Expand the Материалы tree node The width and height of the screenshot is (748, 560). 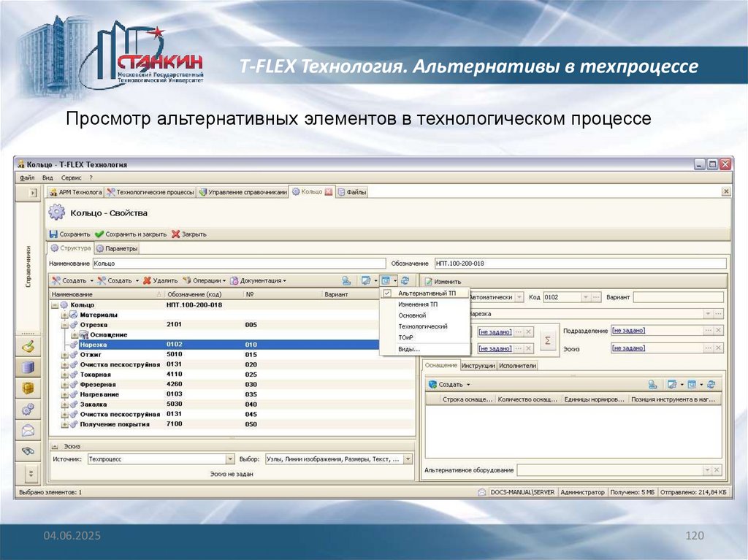(64, 315)
